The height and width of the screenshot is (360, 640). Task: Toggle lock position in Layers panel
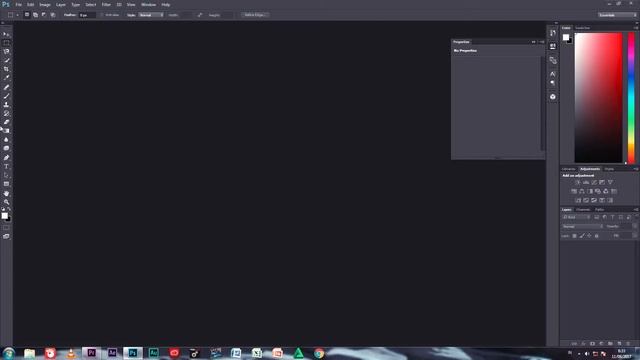(589, 236)
